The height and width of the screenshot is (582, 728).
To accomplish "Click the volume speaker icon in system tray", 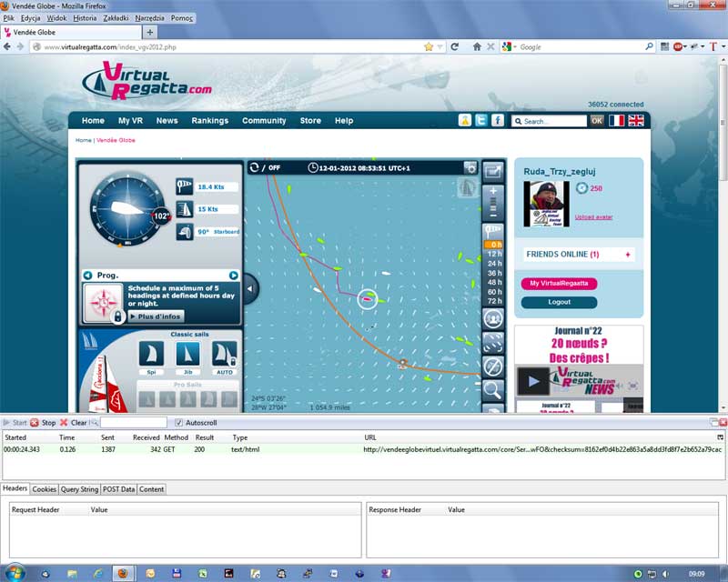I will 666,574.
